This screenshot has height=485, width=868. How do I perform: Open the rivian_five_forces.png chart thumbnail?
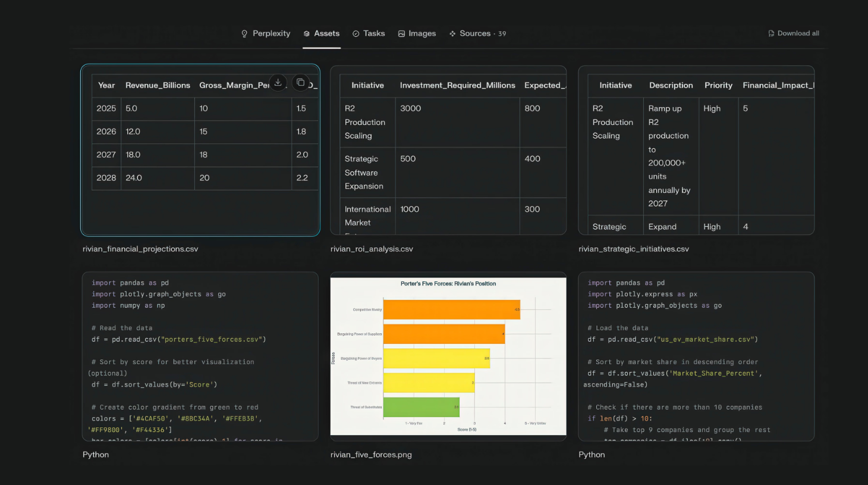pyautogui.click(x=448, y=356)
